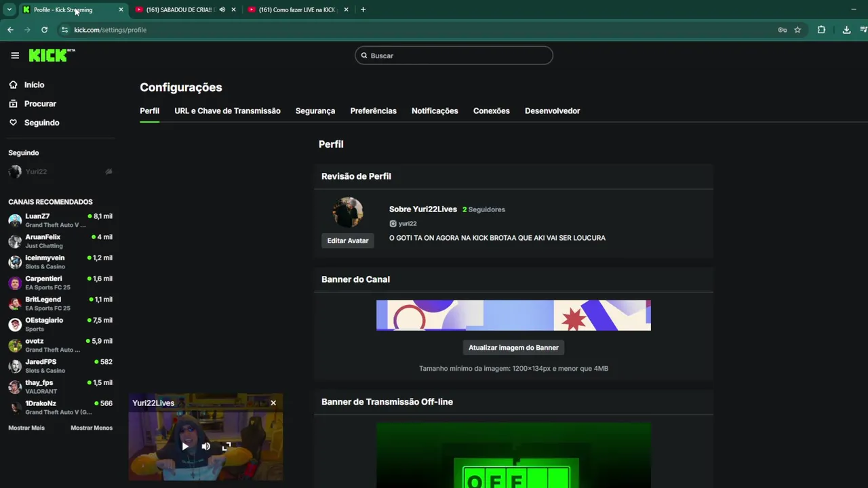868x488 pixels.
Task: Open BritLegend recommended channel
Action: 60,304
